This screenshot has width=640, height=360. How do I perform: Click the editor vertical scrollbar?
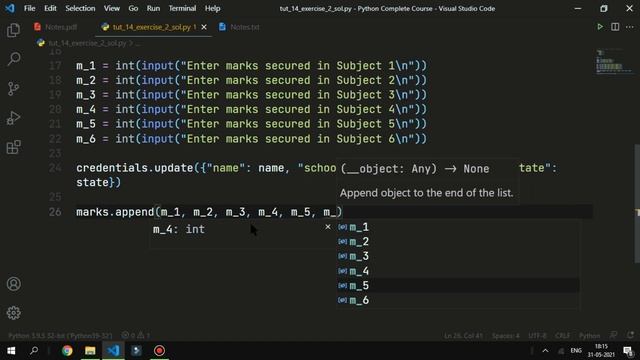(x=637, y=203)
